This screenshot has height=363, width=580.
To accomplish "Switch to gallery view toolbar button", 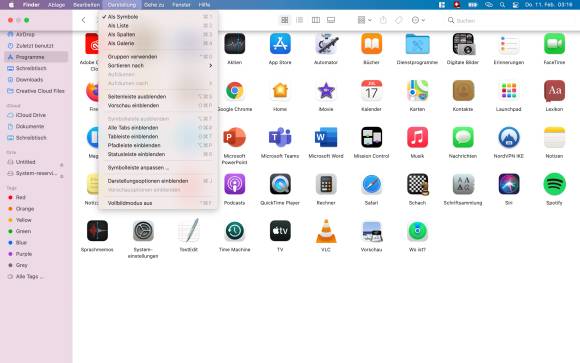I will pos(331,20).
